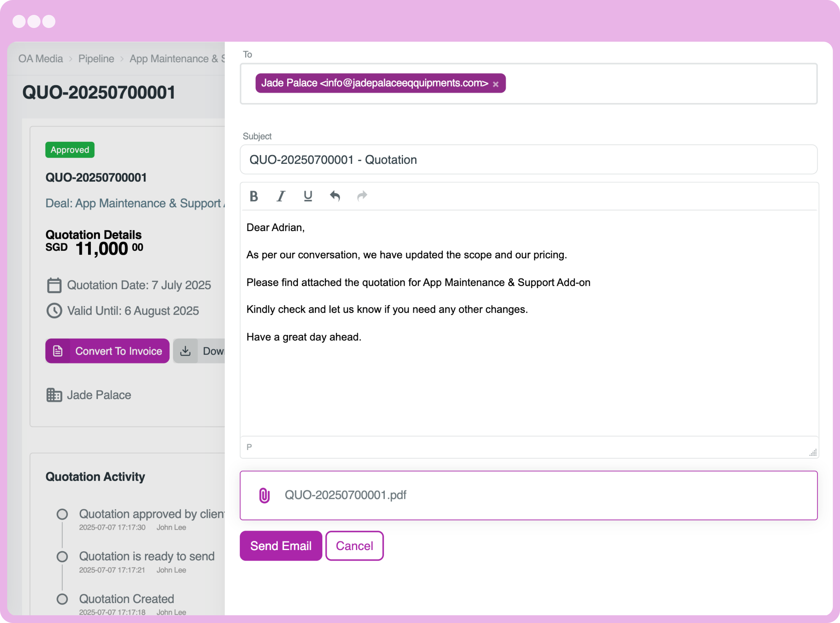Screen dimensions: 840x623
Task: Click the download icon on the Download button
Action: tap(185, 351)
